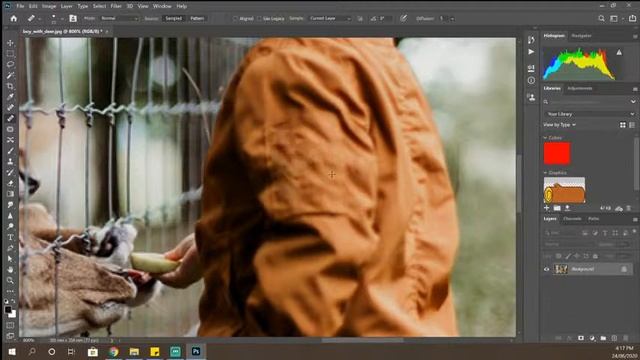Click the Libraries cloud sync icon
Screen dimensions: 640x360
(x=619, y=209)
